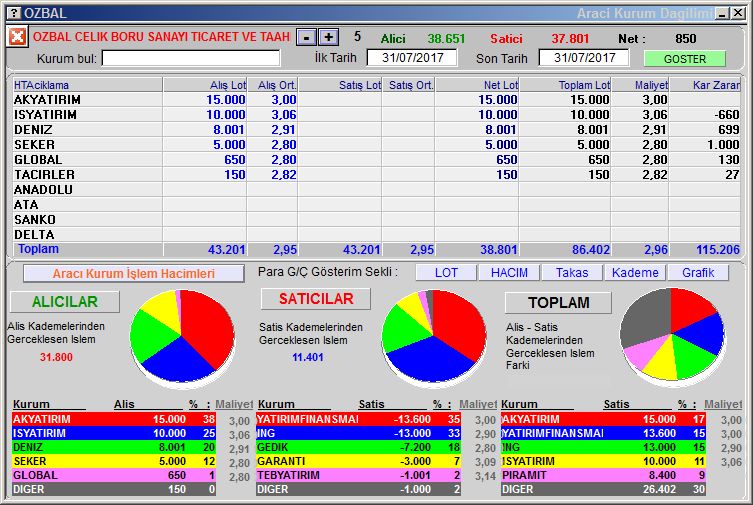The width and height of the screenshot is (753, 505).
Task: Click green GEDIK row in sellers list
Action: point(358,447)
